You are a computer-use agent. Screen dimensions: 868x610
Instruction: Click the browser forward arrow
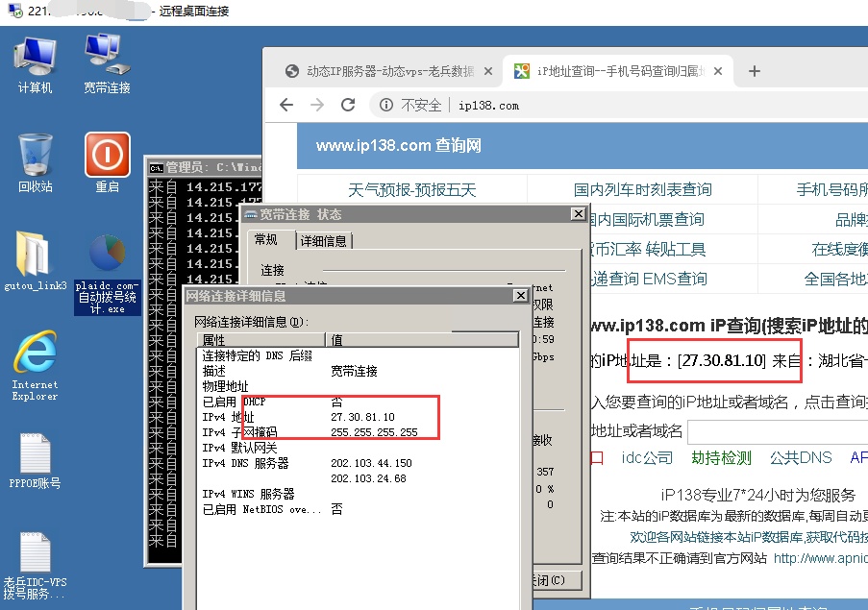coord(316,105)
